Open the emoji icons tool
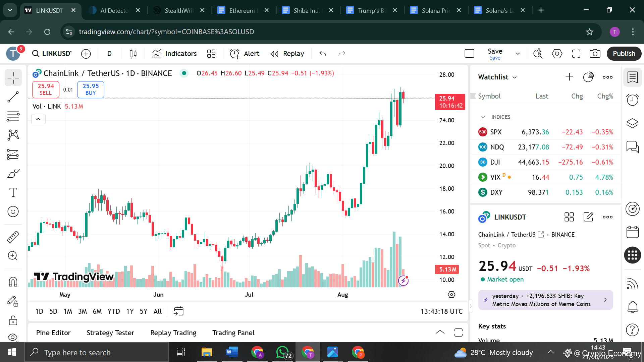Screen dimensions: 644x362 point(13,212)
